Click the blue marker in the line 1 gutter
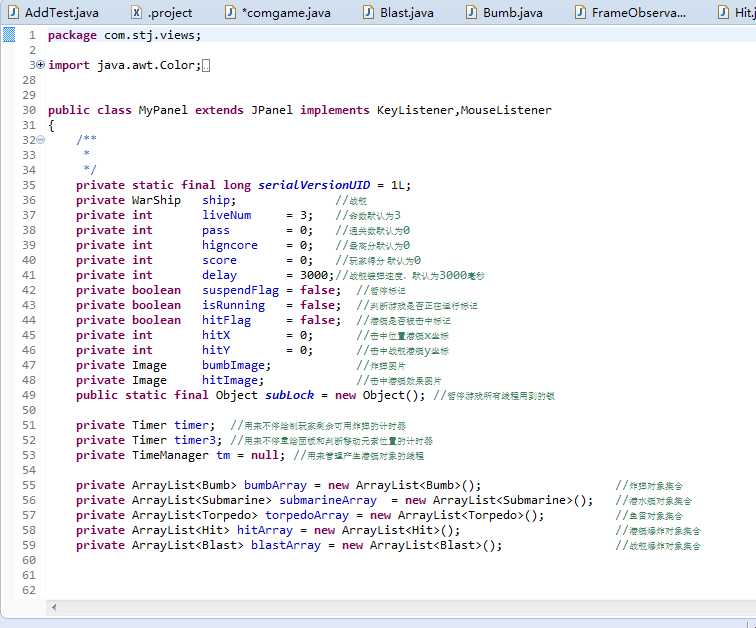The height and width of the screenshot is (628, 756). click(x=9, y=35)
